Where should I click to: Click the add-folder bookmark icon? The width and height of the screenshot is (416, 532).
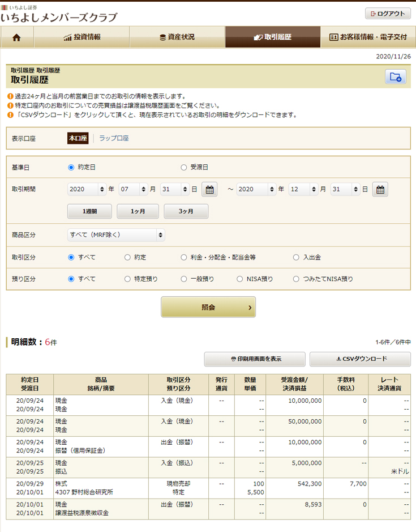coord(395,77)
